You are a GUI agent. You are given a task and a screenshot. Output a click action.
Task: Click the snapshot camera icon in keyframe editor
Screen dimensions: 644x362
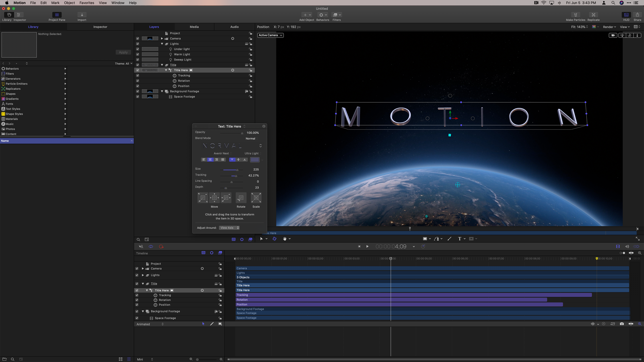(x=622, y=324)
